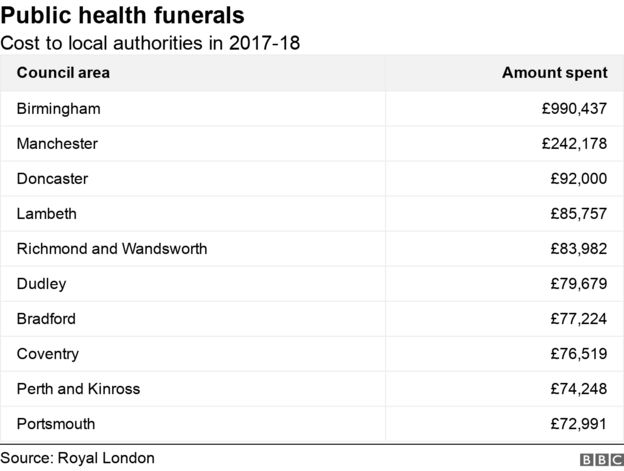The height and width of the screenshot is (471, 624).
Task: Click the £990,437 amount cell
Action: pos(574,109)
